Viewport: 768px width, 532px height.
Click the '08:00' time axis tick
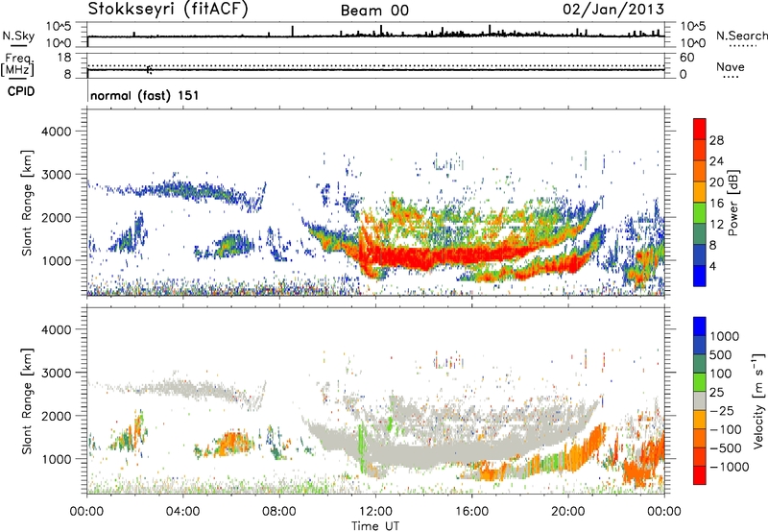point(279,512)
